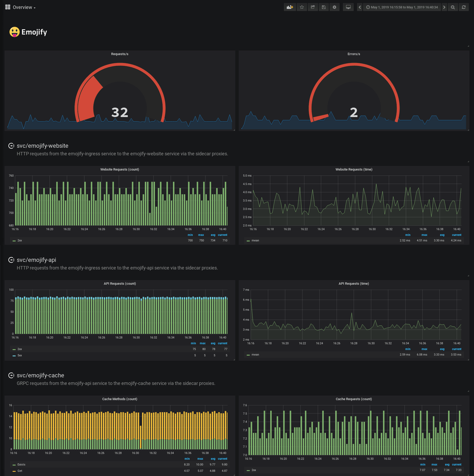Open dashboard settings via the gear icon
Viewport: 474px width, 476px height.
[334, 7]
